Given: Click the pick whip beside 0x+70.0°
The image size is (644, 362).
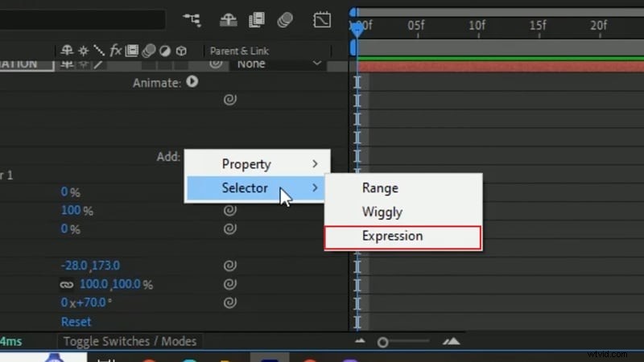Looking at the screenshot, I should click(230, 302).
